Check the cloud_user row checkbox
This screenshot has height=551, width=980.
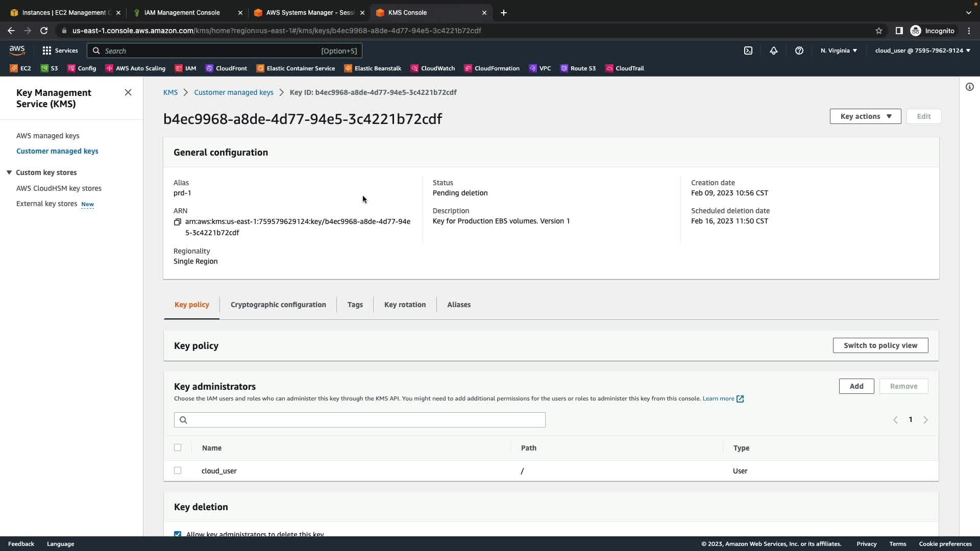178,470
